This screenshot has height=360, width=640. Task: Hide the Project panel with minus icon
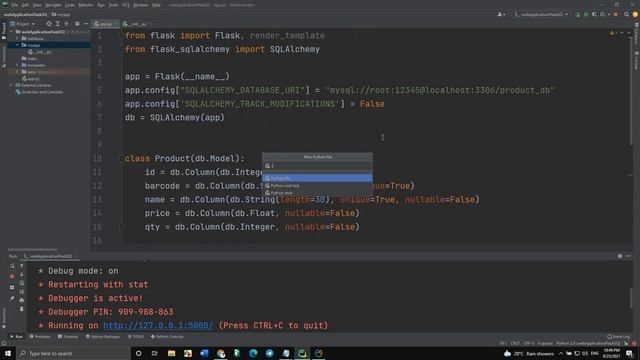pyautogui.click(x=86, y=24)
